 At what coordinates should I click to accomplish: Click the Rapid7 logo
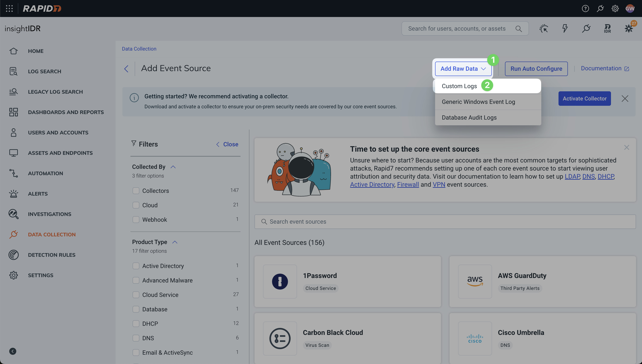pyautogui.click(x=42, y=8)
